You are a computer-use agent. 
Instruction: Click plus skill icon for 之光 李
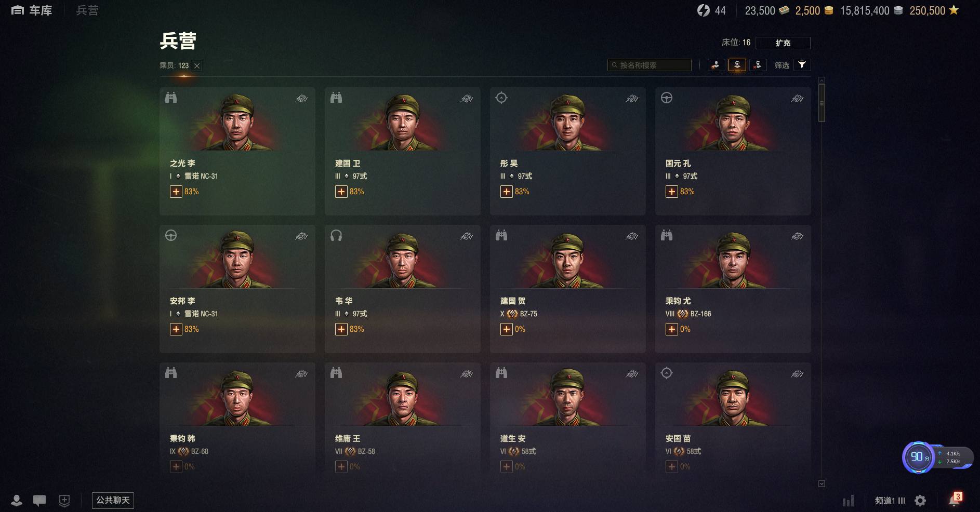tap(176, 192)
